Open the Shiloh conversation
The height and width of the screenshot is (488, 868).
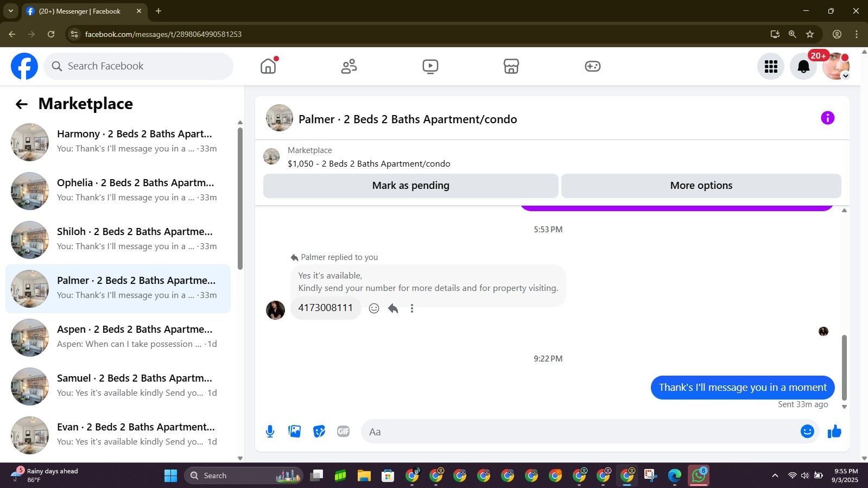click(x=118, y=240)
